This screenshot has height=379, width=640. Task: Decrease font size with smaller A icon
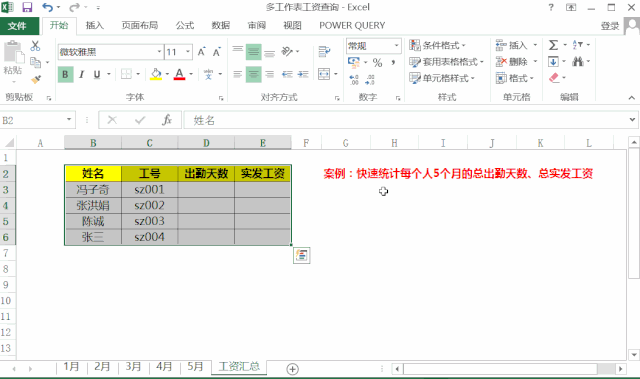[x=217, y=52]
